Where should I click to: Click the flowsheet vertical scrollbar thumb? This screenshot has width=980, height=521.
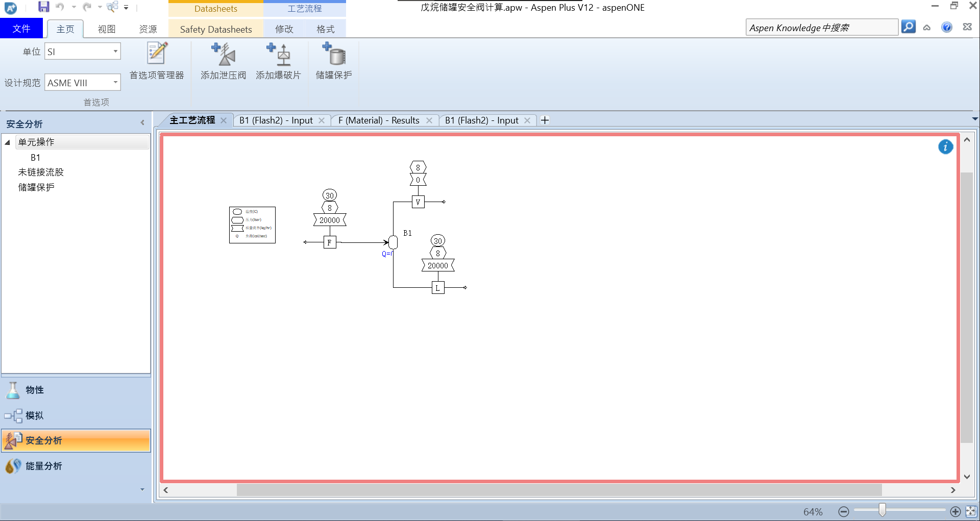[x=967, y=308]
